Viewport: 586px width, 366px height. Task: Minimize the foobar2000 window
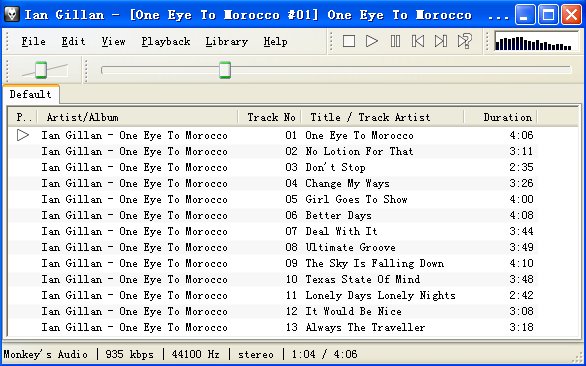(524, 15)
